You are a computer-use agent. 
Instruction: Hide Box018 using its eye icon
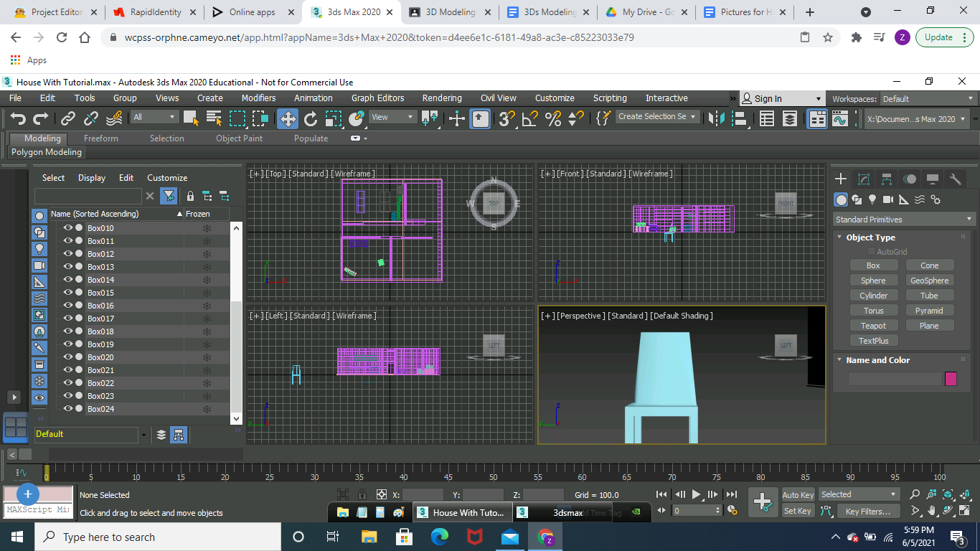69,331
